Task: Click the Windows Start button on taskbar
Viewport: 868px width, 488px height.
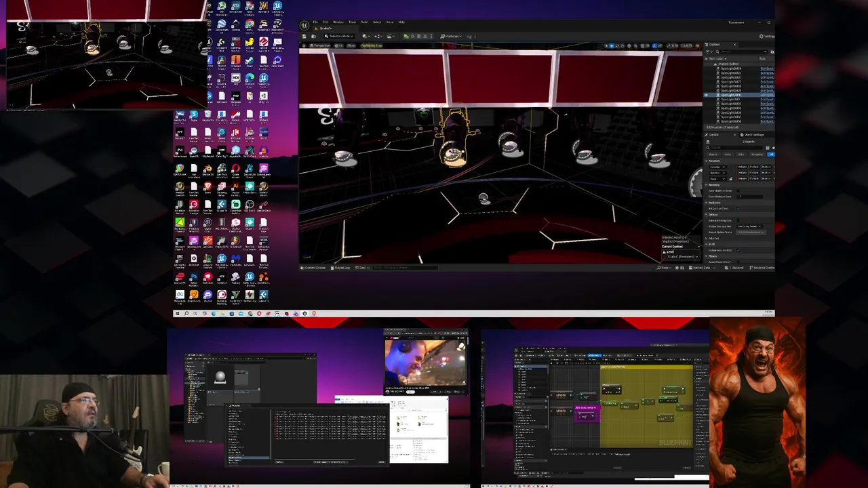Action: (x=178, y=313)
